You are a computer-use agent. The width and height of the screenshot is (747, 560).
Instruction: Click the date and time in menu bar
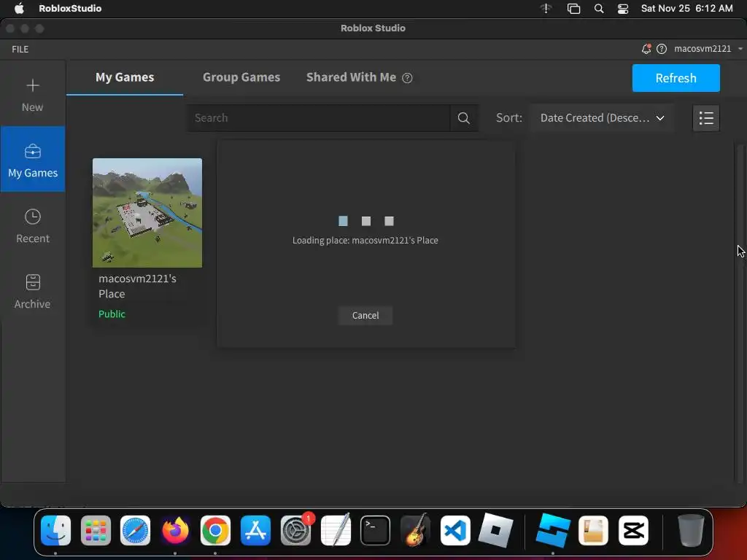[x=686, y=9]
